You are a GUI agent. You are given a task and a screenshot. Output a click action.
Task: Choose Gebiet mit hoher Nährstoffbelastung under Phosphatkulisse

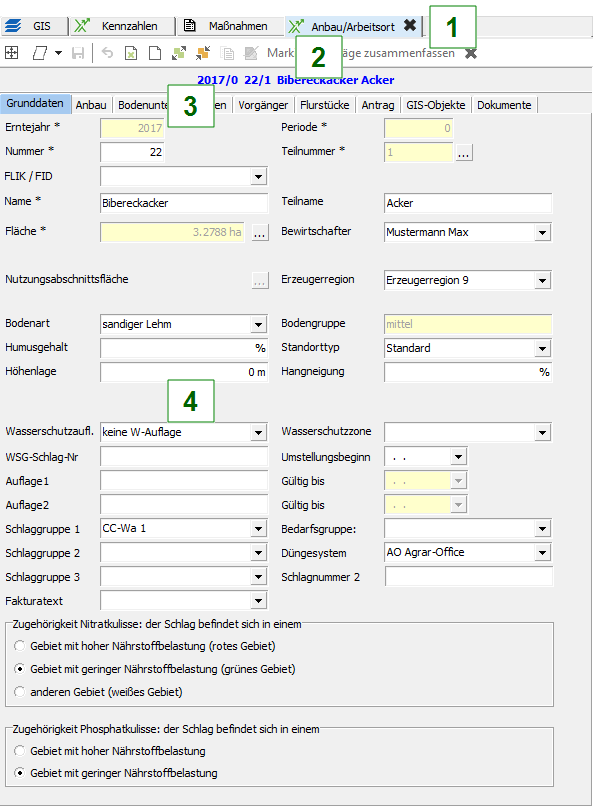pos(17,750)
